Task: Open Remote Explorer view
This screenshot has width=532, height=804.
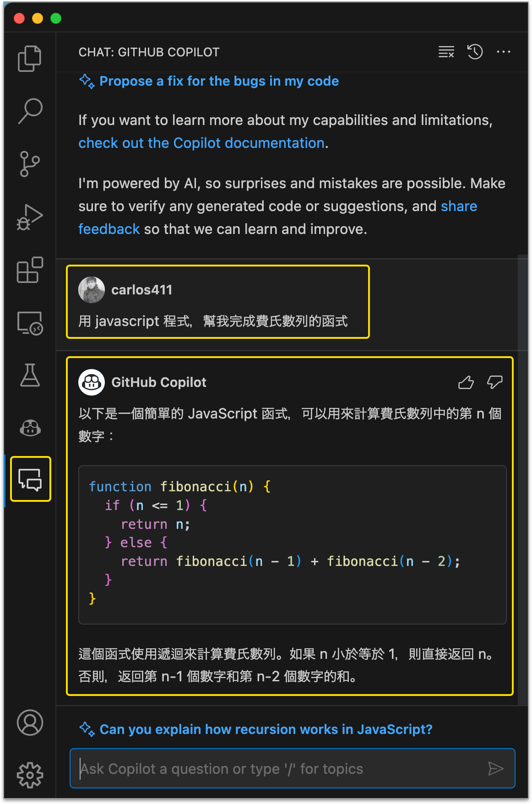Action: 30,323
